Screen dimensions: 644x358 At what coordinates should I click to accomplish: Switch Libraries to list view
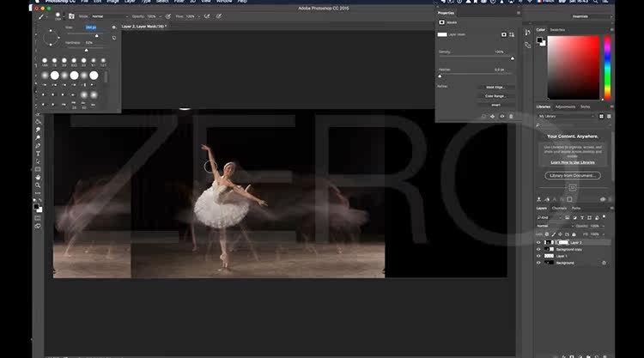coord(609,117)
